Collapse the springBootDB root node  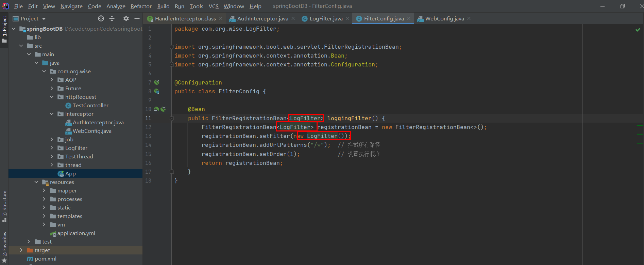14,29
